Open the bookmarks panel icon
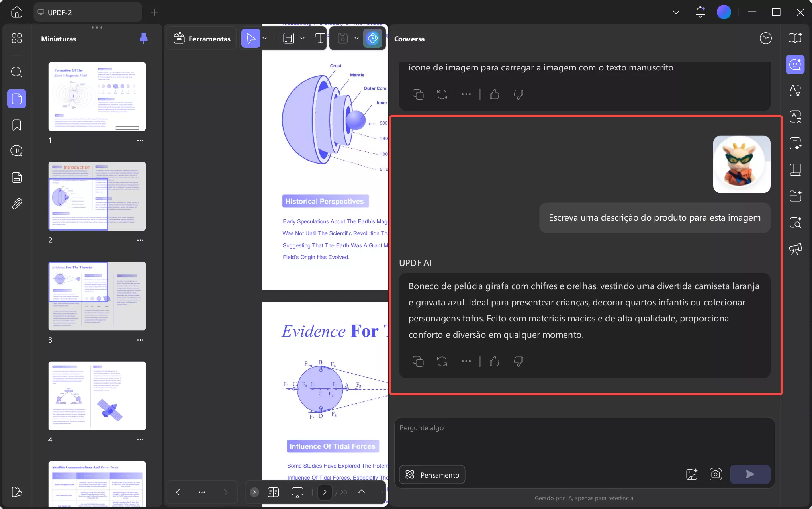 16,125
